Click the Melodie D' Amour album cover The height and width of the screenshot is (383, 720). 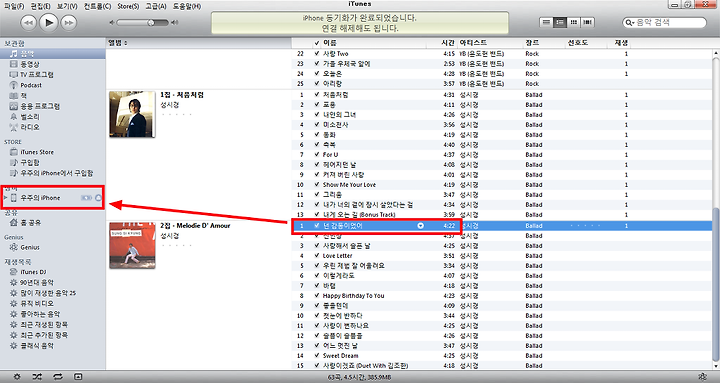pyautogui.click(x=132, y=245)
